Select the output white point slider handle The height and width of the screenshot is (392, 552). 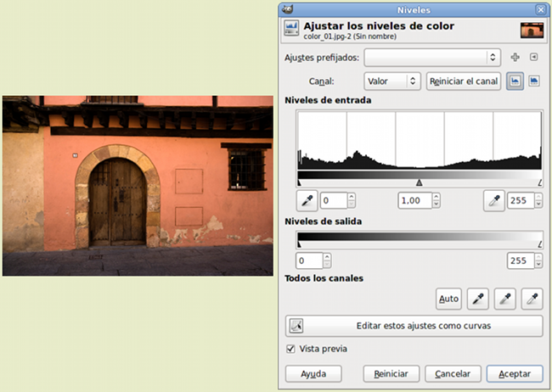click(x=539, y=244)
